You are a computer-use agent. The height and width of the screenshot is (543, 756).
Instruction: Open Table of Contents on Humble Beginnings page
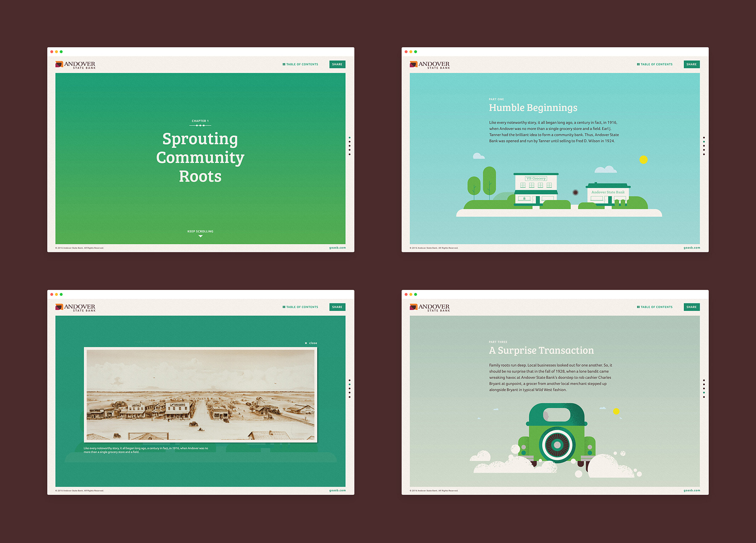pyautogui.click(x=655, y=65)
